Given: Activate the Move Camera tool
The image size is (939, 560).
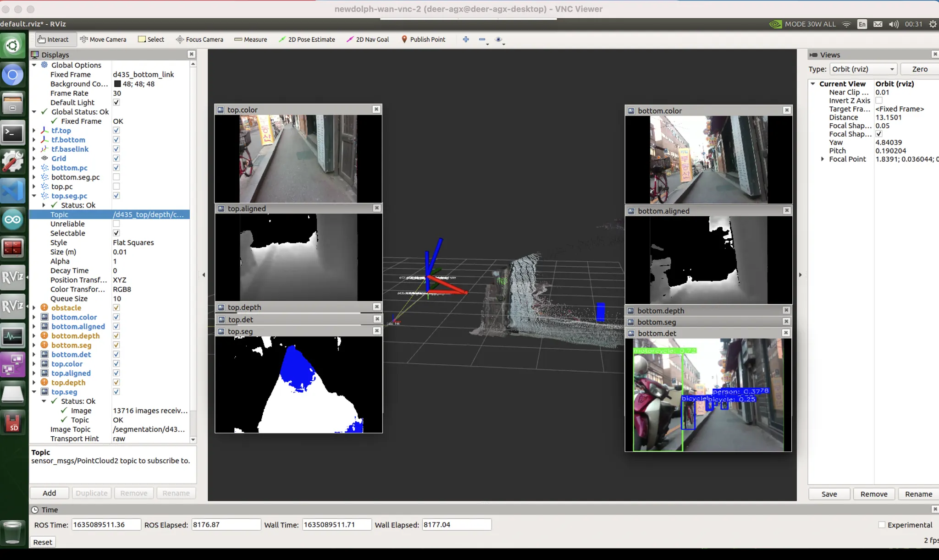Looking at the screenshot, I should pos(103,39).
